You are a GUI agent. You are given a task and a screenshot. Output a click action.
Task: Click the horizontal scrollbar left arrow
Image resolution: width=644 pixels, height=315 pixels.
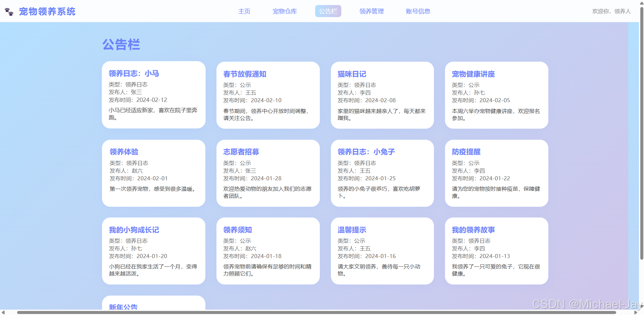tap(3, 312)
